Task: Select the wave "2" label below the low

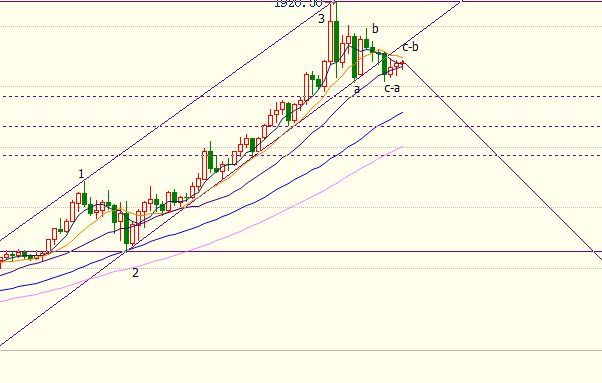Action: pyautogui.click(x=135, y=273)
